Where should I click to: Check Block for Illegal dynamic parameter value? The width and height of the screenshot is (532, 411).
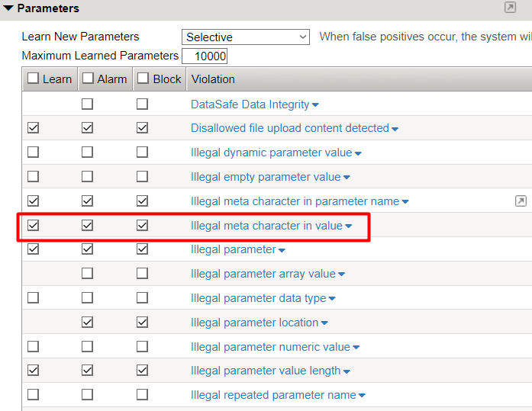(x=143, y=153)
